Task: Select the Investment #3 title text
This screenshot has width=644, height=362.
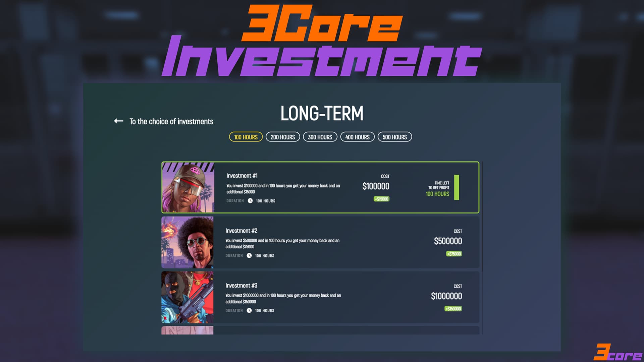Action: [241, 286]
